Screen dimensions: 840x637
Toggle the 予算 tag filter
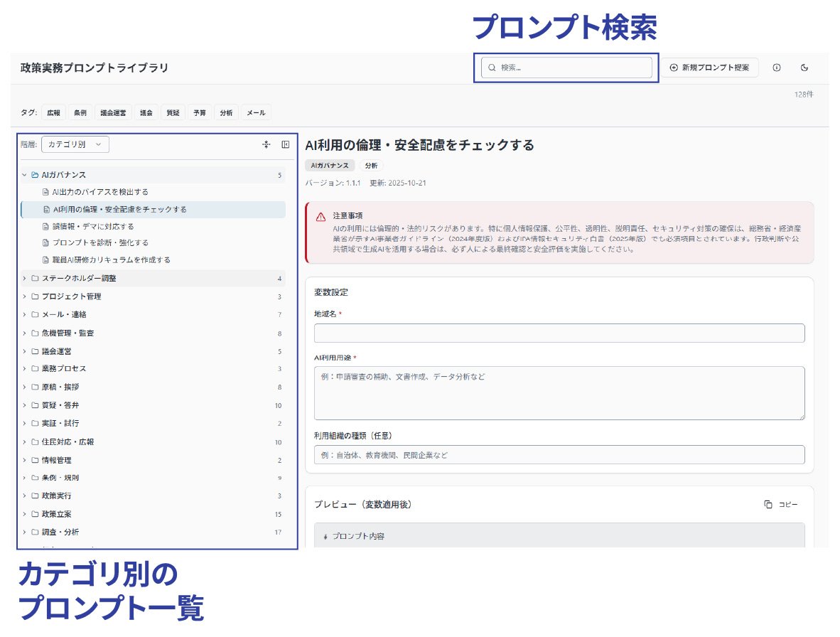coord(200,112)
